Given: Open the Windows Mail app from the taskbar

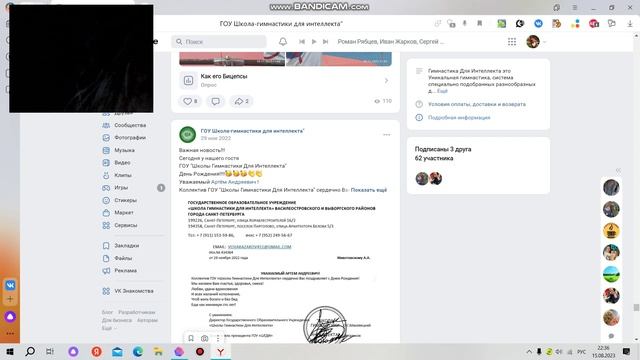Looking at the screenshot, I should 117,351.
